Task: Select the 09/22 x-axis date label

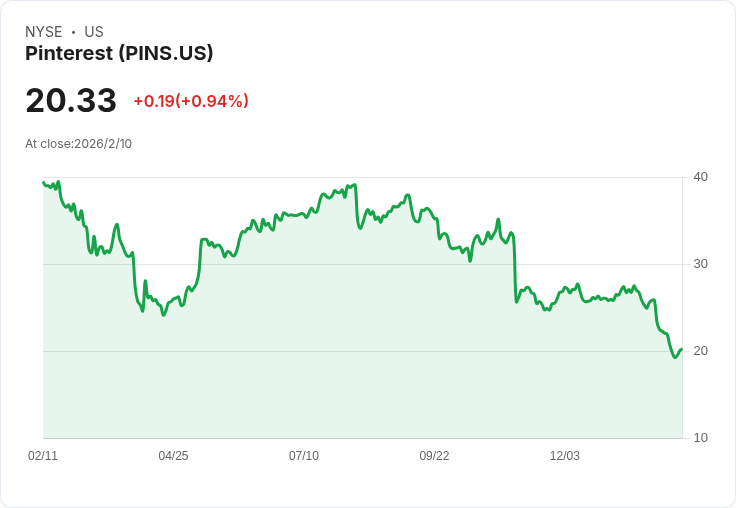Action: click(x=434, y=456)
